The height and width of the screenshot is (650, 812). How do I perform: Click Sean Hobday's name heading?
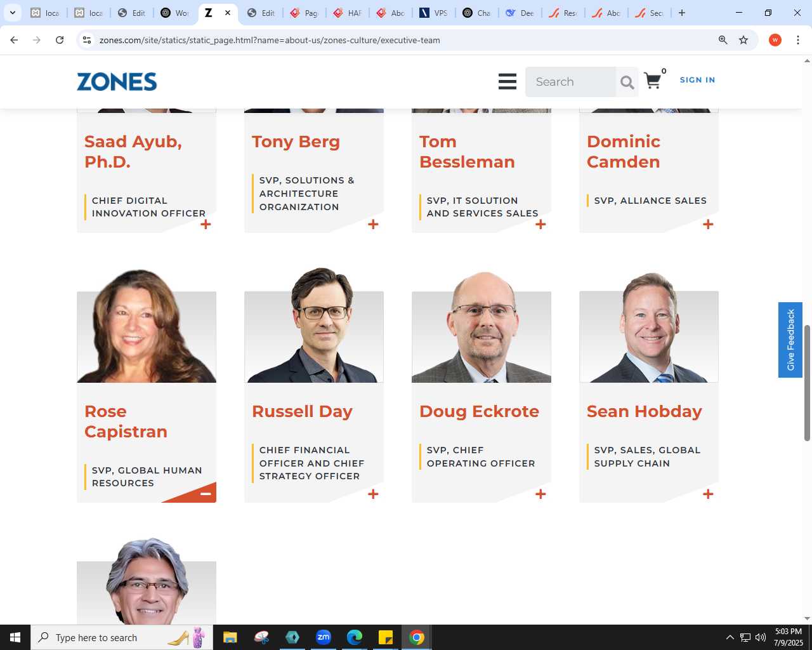point(644,411)
